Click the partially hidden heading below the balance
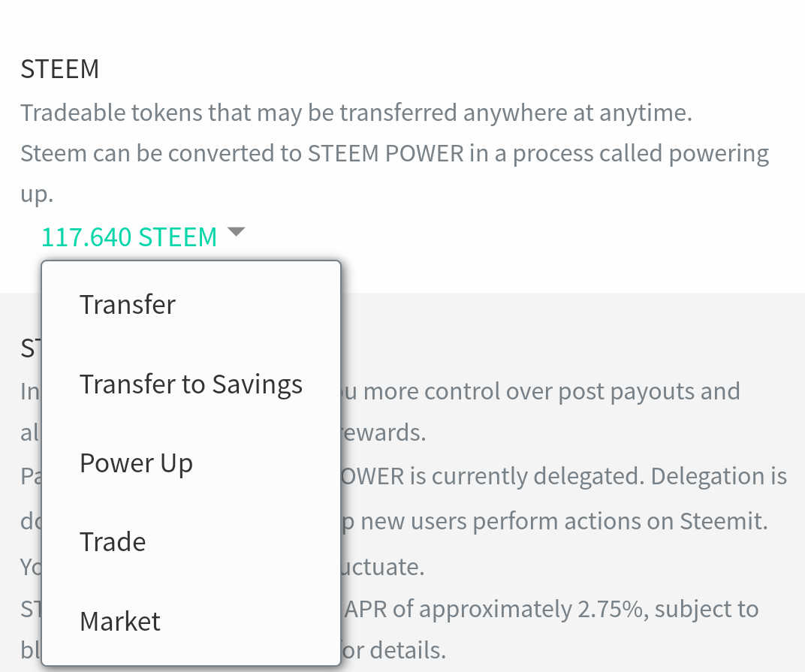 [29, 348]
